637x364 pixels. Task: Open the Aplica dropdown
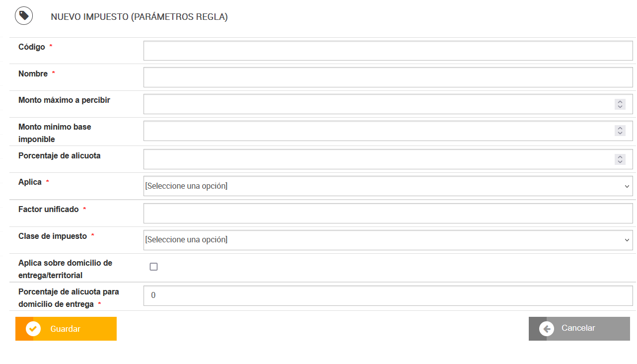(x=388, y=186)
